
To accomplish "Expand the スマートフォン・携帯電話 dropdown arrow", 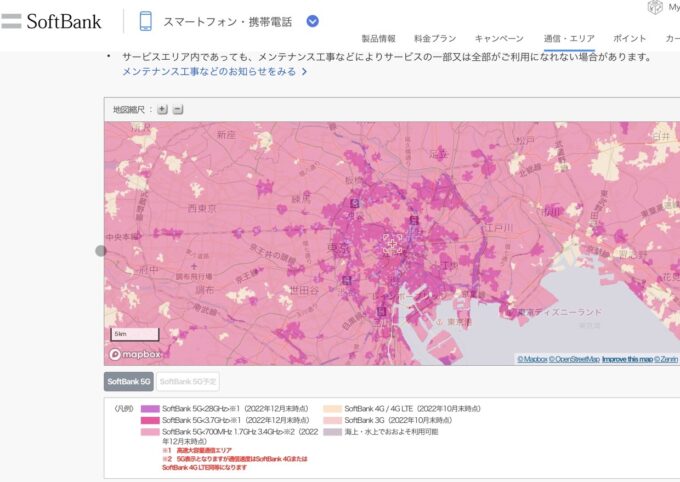I will point(312,21).
